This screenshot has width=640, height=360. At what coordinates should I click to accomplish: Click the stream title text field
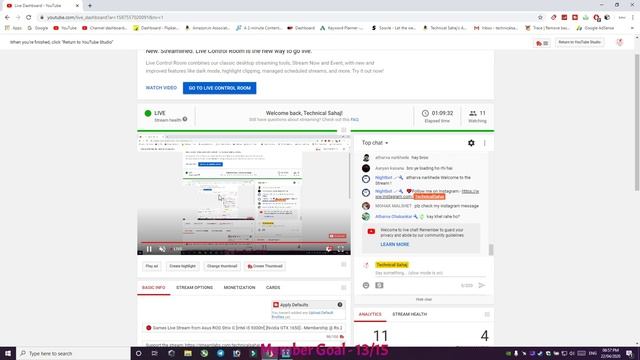[x=243, y=328]
